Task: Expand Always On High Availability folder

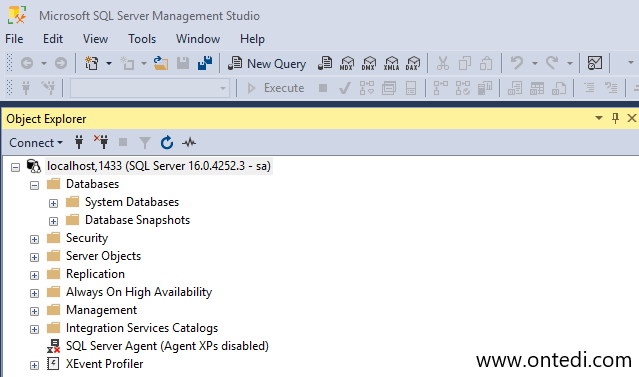Action: pos(35,293)
